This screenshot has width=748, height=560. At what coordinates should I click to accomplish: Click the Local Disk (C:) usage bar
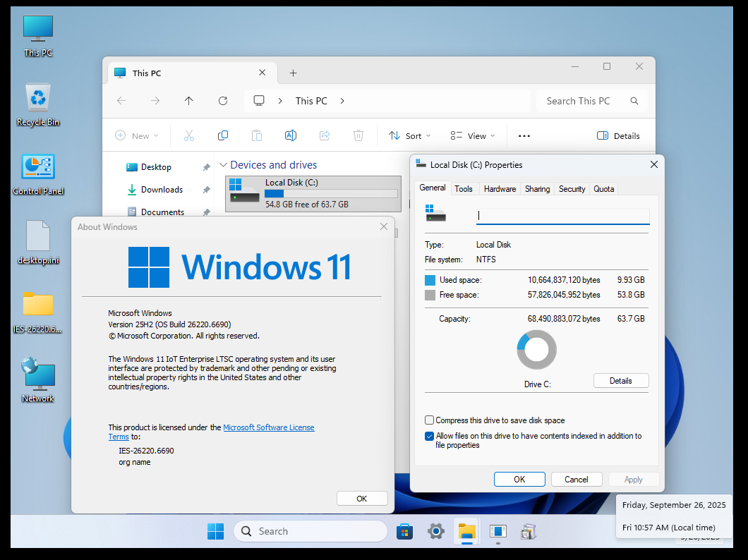(331, 193)
